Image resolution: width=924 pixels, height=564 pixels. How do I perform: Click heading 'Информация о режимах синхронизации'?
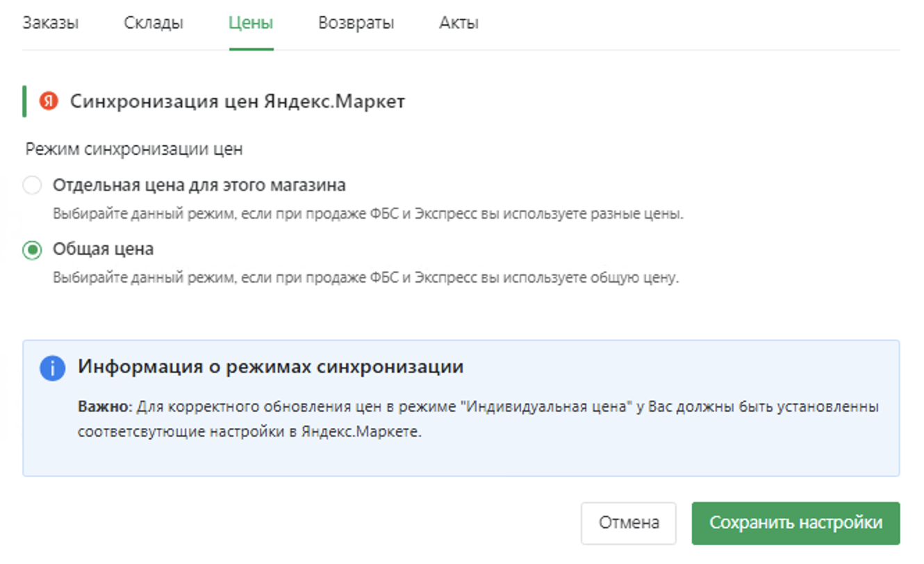click(x=270, y=367)
